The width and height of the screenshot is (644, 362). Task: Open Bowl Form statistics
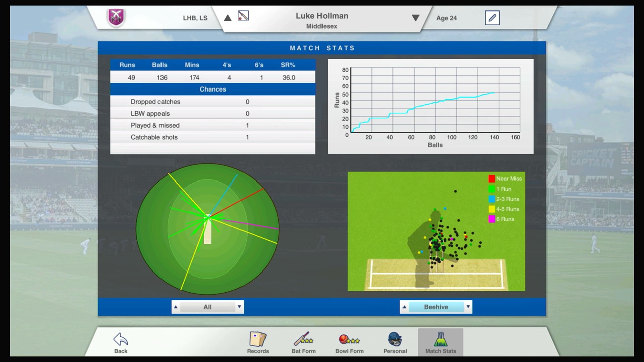point(349,342)
